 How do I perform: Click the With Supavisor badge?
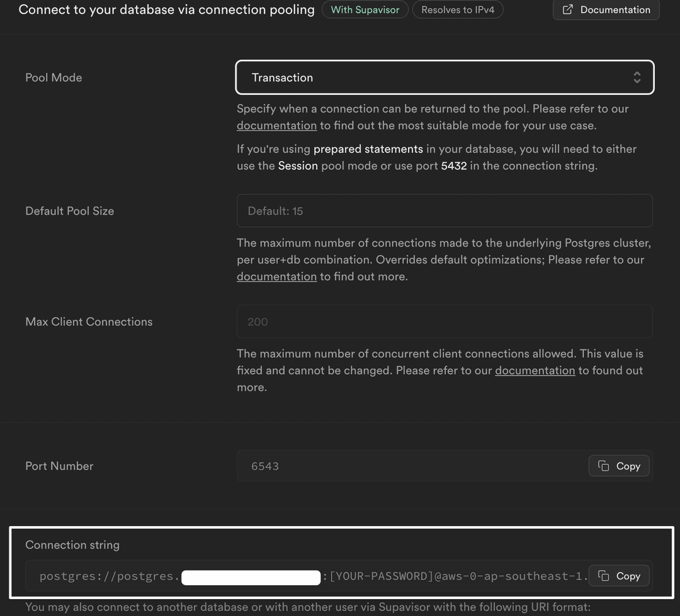coord(365,10)
